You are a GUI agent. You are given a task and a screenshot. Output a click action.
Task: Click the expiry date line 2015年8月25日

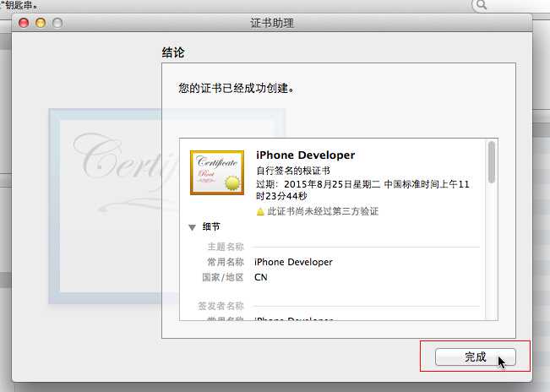point(362,190)
